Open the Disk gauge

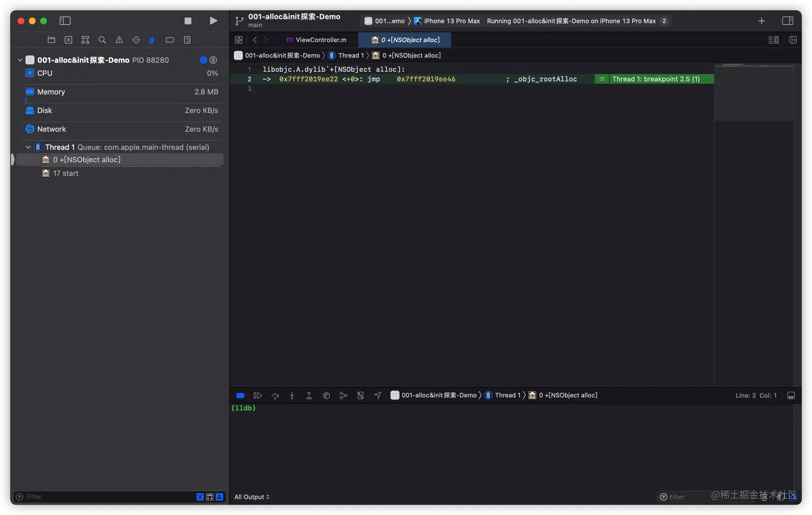[121, 111]
